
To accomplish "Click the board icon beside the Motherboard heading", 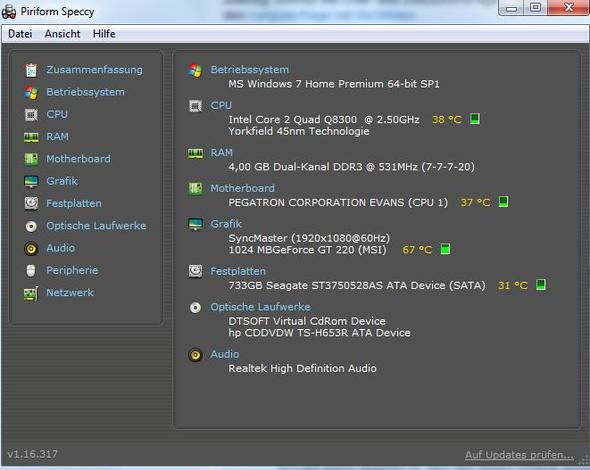I will click(195, 189).
